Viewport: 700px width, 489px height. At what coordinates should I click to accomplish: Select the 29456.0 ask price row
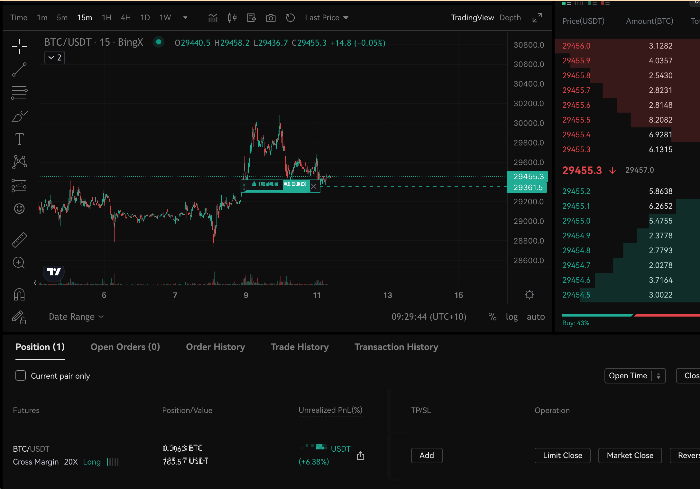pos(627,46)
